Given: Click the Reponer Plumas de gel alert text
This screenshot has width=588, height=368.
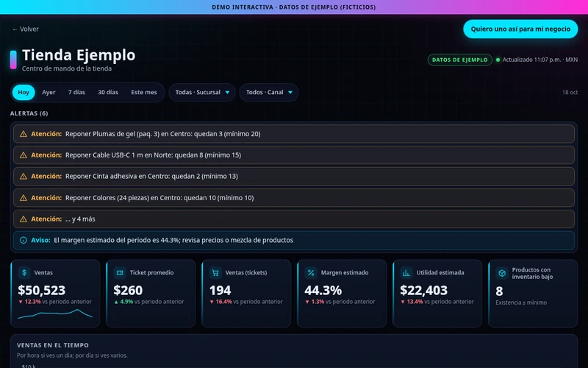Looking at the screenshot, I should coord(162,134).
